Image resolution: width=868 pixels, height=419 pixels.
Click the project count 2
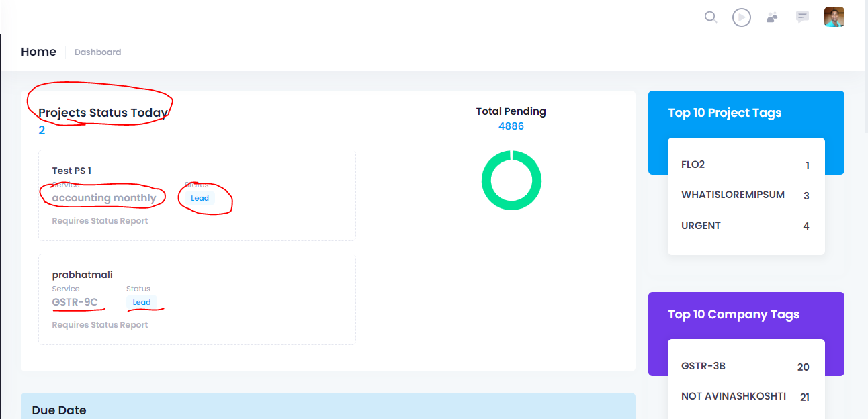pyautogui.click(x=42, y=130)
